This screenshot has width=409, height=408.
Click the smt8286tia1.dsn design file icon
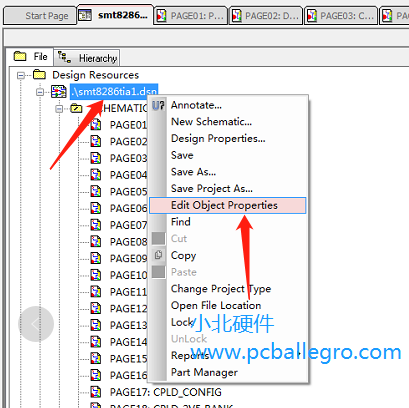pos(59,91)
